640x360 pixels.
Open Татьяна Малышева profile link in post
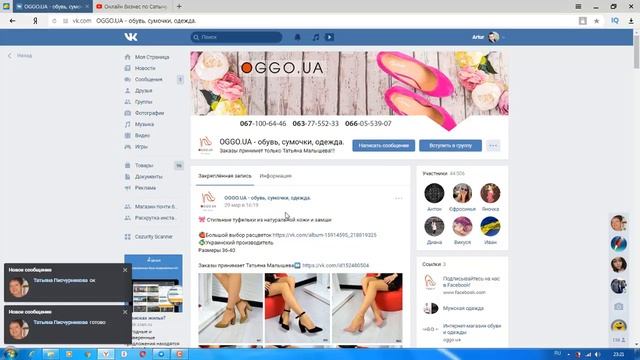[336, 265]
